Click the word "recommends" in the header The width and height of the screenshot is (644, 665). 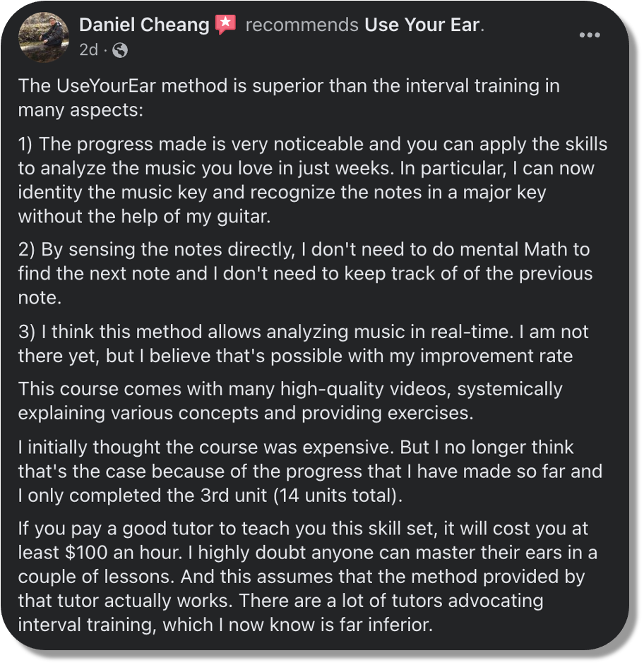click(302, 25)
